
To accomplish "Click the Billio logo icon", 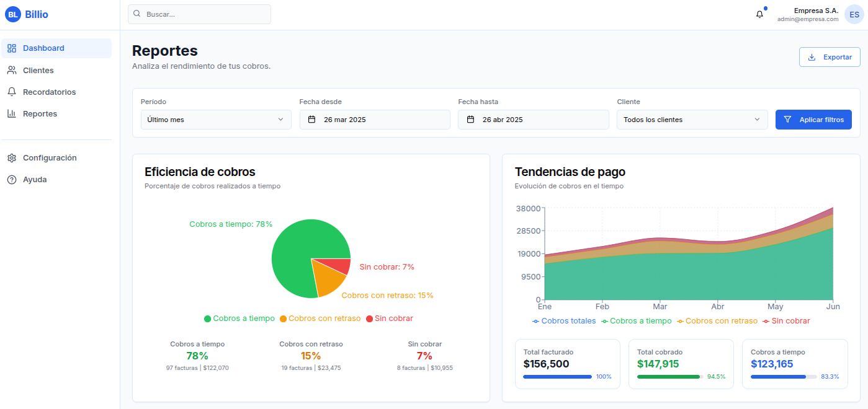I will (x=12, y=14).
